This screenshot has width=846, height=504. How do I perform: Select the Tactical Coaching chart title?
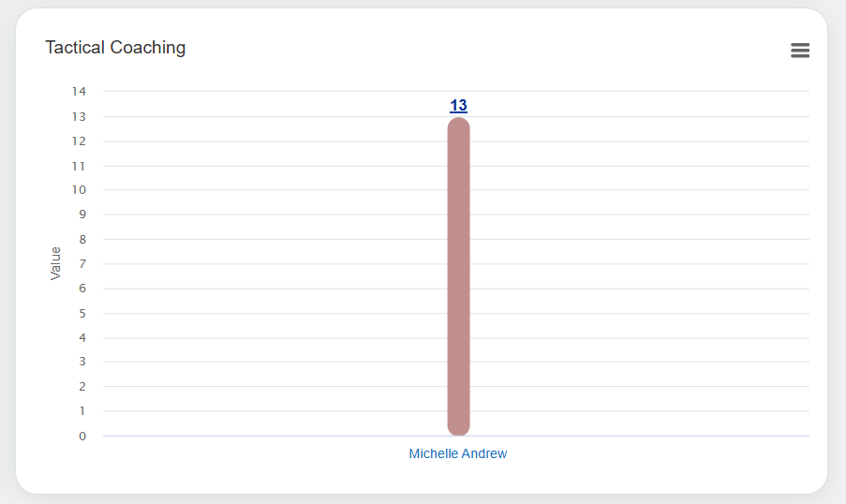click(115, 48)
